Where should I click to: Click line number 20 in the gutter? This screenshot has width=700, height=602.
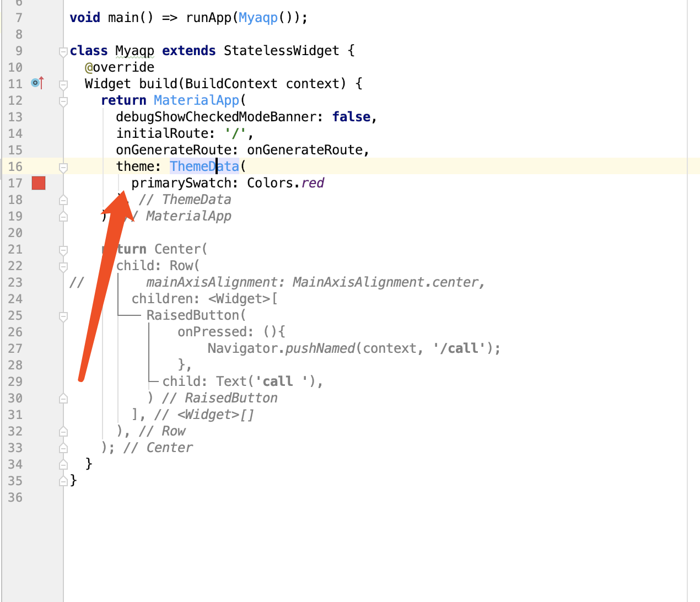[x=15, y=233]
